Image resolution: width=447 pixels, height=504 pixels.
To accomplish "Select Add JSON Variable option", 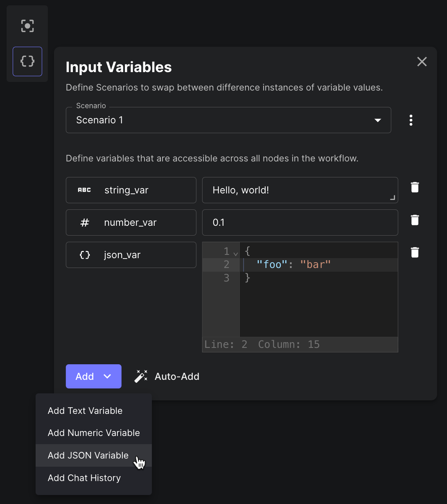I will (x=88, y=455).
